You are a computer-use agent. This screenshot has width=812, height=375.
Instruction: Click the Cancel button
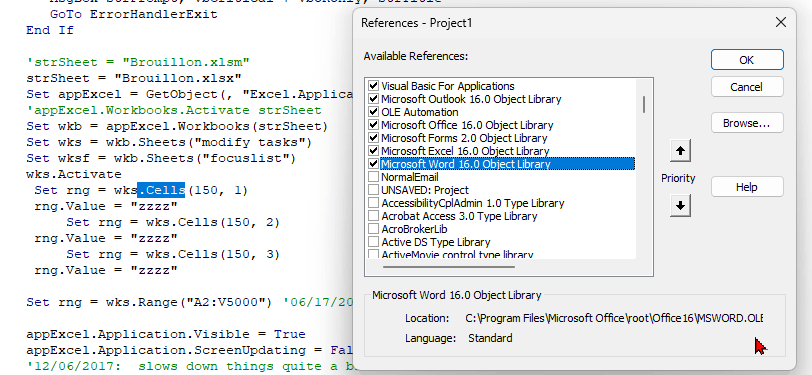coord(747,86)
